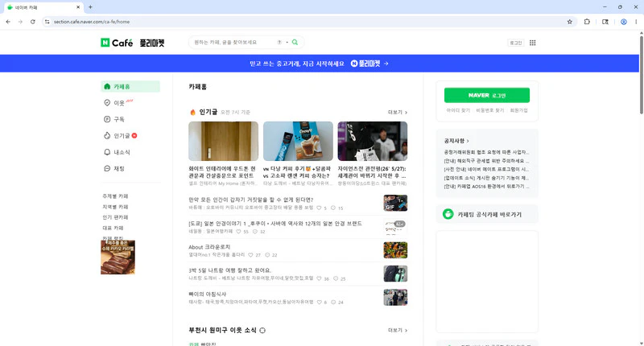Open Chrome extensions puzzle icon

(587, 22)
